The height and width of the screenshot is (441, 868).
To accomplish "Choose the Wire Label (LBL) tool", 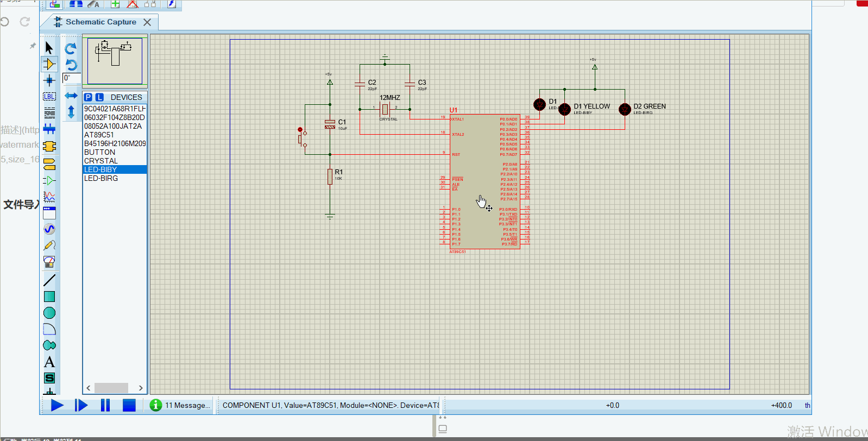I will click(49, 96).
